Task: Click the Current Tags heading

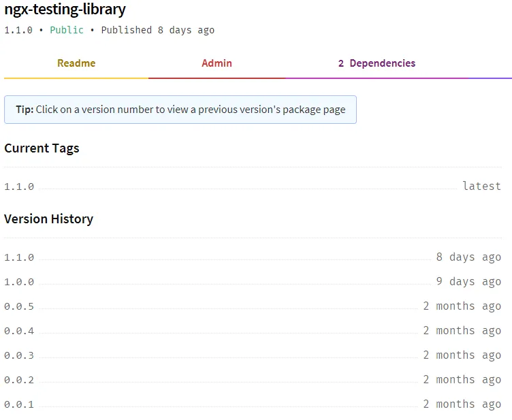Action: click(42, 148)
